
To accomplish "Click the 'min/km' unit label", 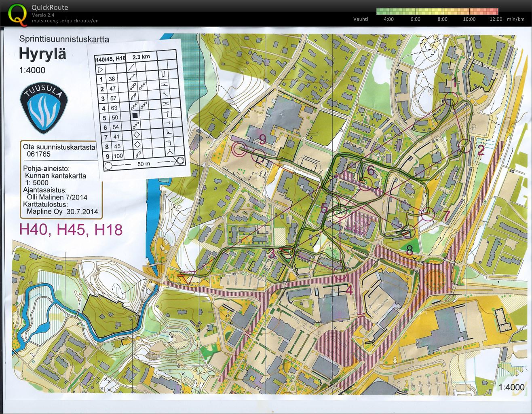I will 515,19.
